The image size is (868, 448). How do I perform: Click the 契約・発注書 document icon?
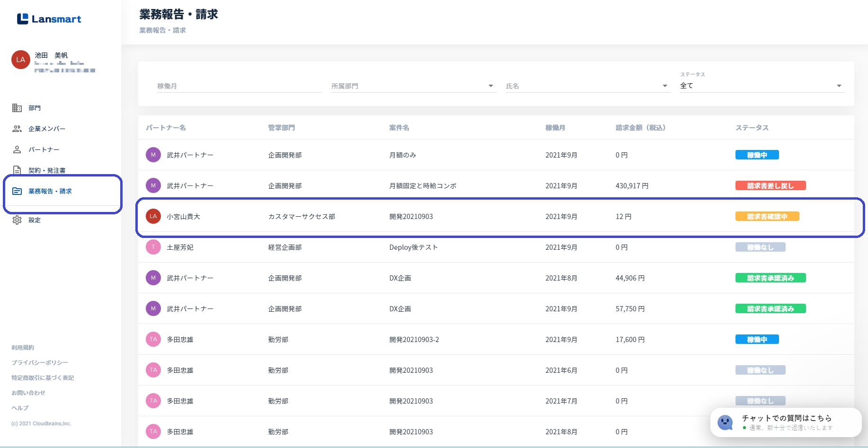pos(17,170)
